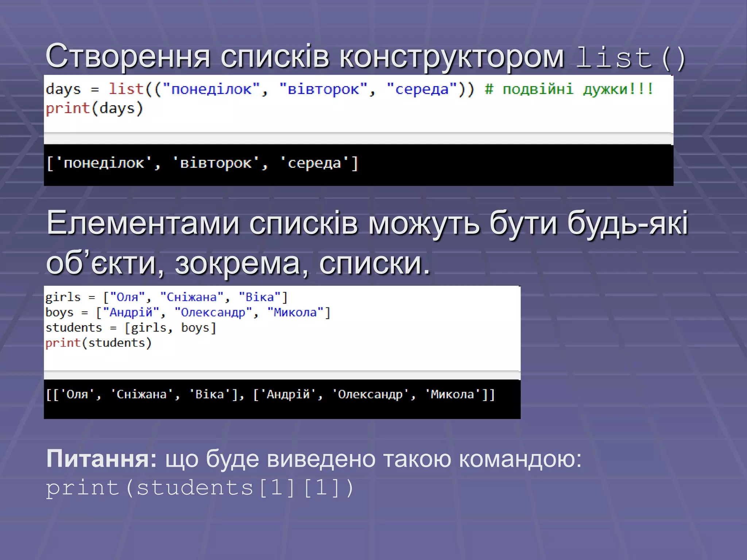Click output "['понеділок', 'вівторок', 'середа']"
This screenshot has width=747, height=560.
point(202,163)
